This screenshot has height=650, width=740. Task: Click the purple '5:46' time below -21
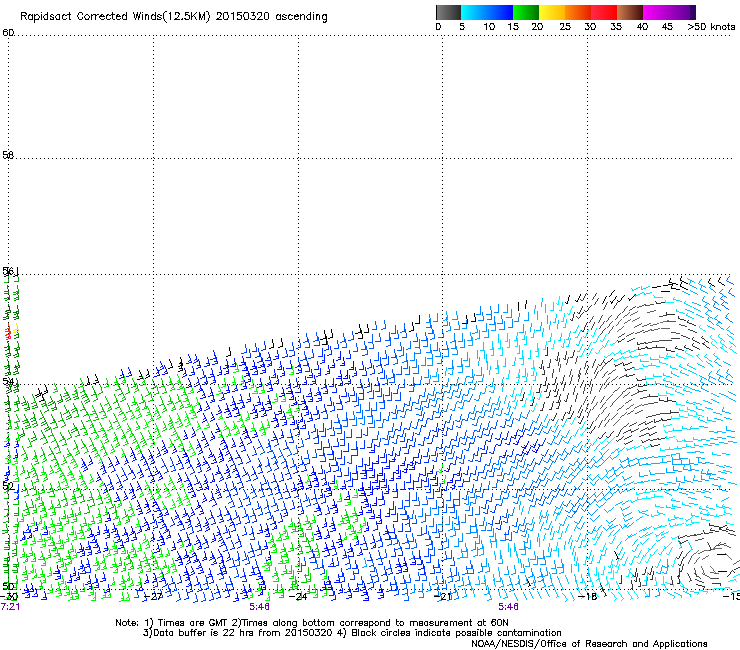pos(508,607)
